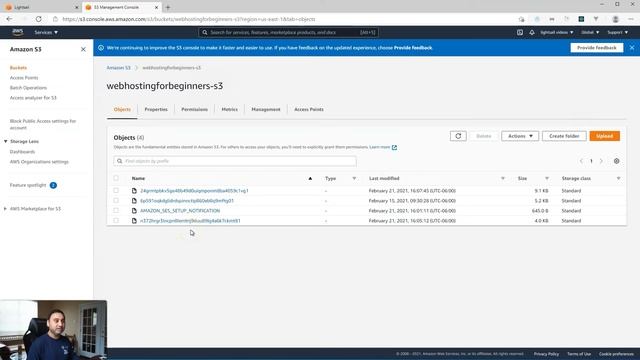Open Dashboards under Storage Lens
This screenshot has width=640, height=360.
click(x=22, y=152)
